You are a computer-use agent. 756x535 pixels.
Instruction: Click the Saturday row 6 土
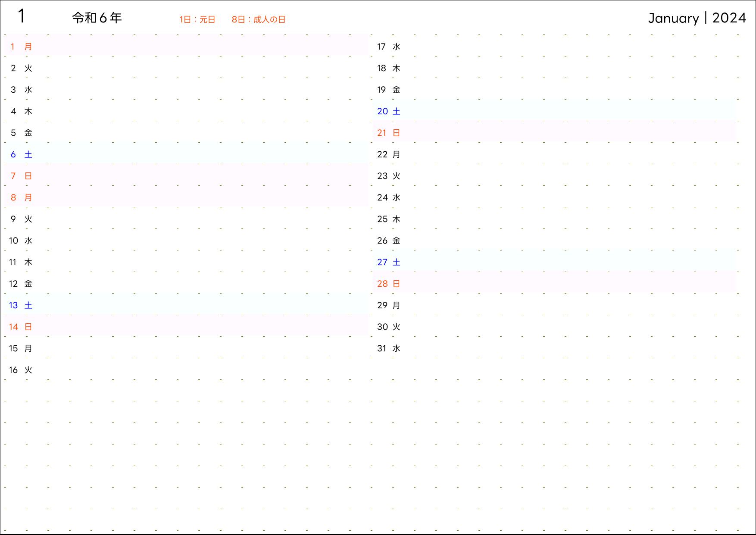tap(187, 153)
